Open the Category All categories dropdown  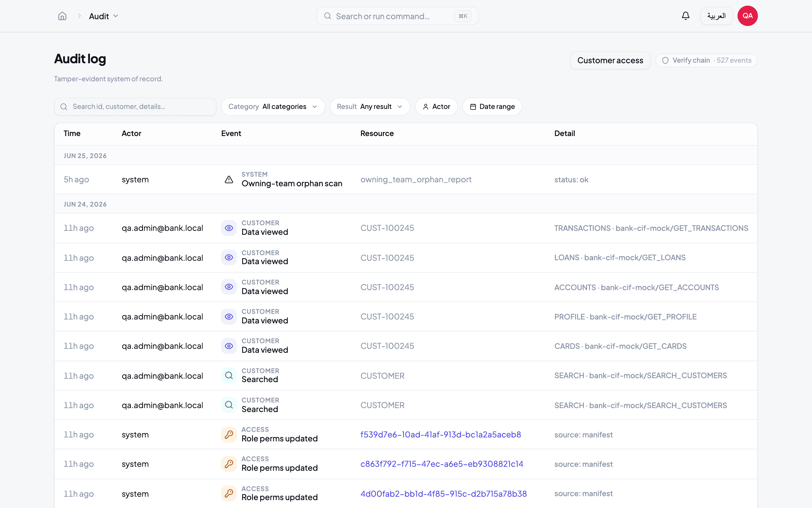(x=273, y=106)
